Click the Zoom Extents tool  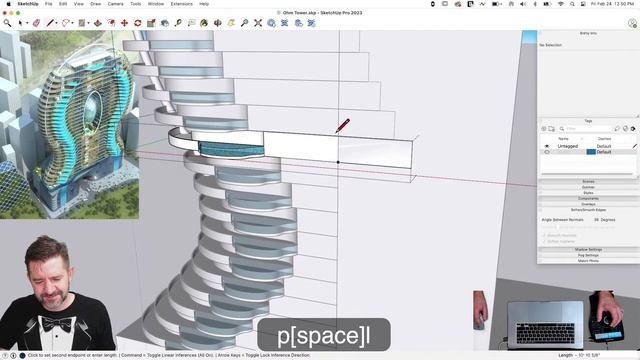point(258,23)
